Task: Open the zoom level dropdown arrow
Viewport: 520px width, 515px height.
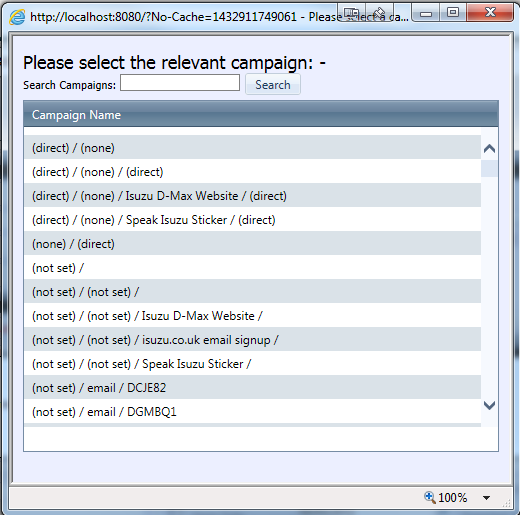Action: point(486,498)
